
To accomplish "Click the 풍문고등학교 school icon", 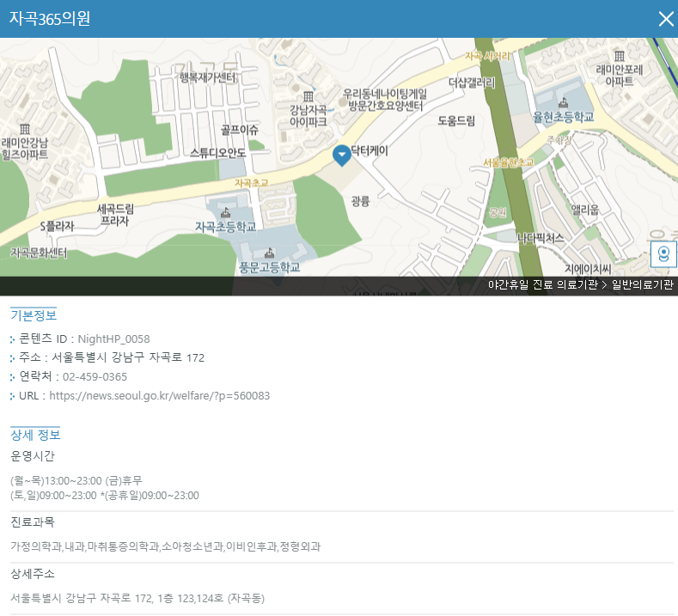I will click(269, 253).
